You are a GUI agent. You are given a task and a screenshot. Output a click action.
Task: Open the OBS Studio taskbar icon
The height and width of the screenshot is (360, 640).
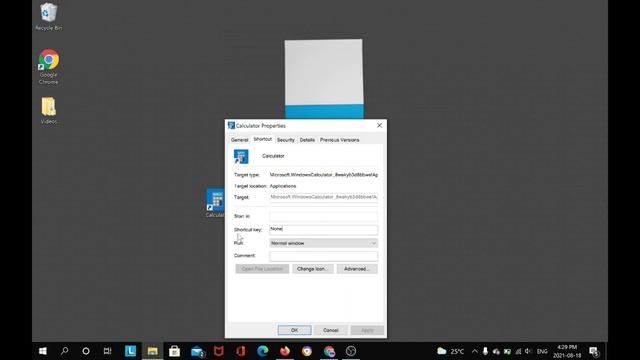point(351,351)
